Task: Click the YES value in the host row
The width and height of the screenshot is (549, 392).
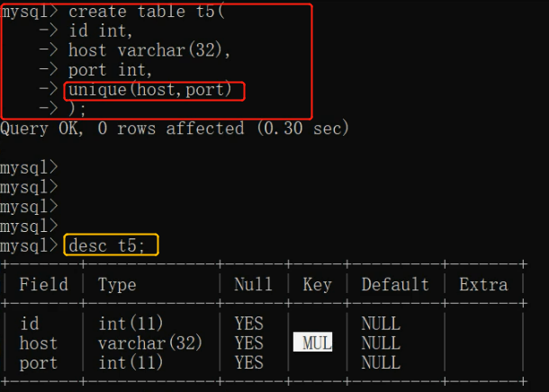Action: 248,343
